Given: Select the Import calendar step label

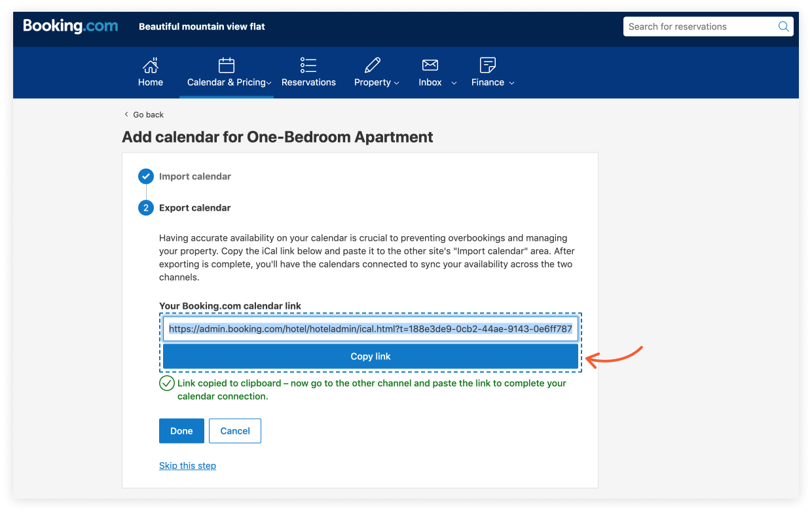Looking at the screenshot, I should 195,177.
